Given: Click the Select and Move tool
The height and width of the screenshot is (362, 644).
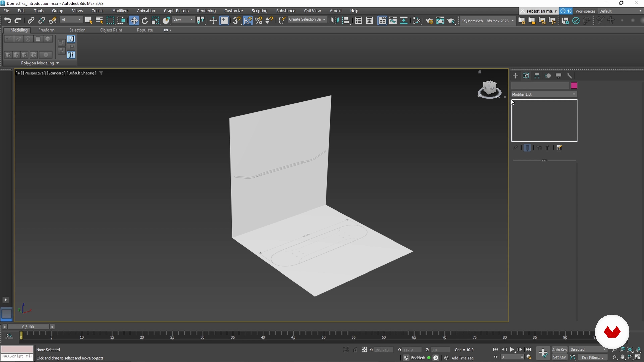Looking at the screenshot, I should pyautogui.click(x=134, y=20).
